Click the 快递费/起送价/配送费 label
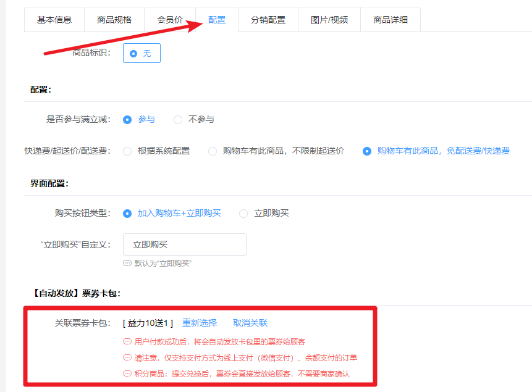This screenshot has height=392, width=532. click(67, 151)
